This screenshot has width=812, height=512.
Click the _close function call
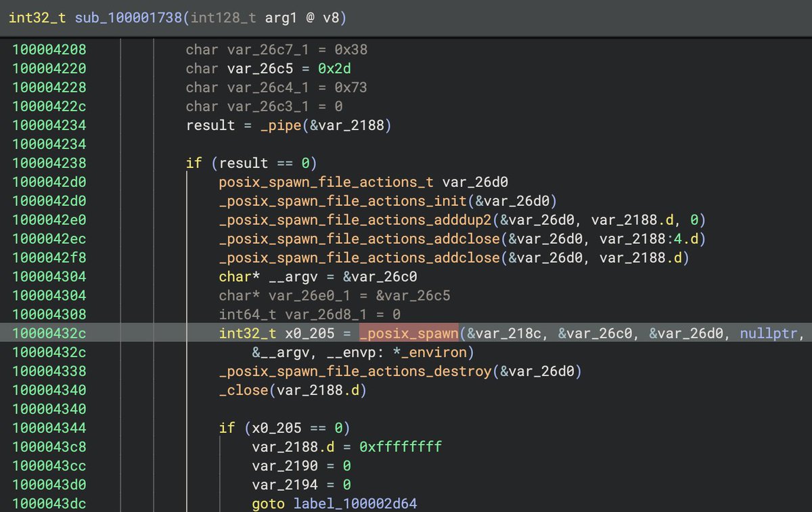click(244, 391)
